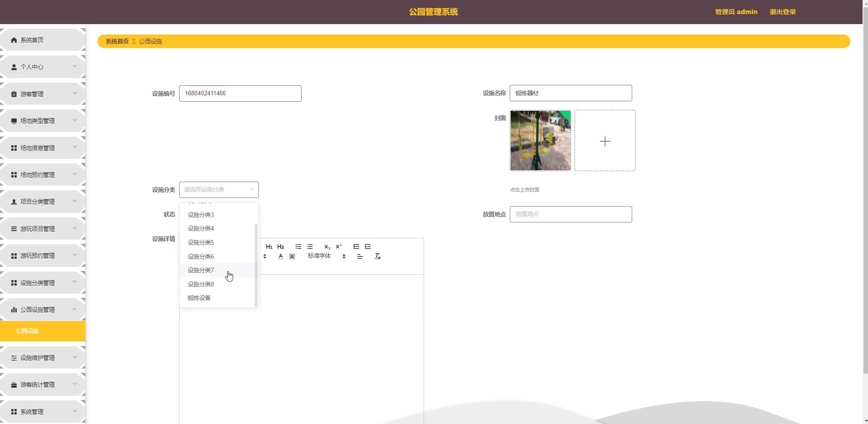The image size is (868, 424).
Task: Expand the 场地信息管理 menu arrow
Action: coord(75,147)
